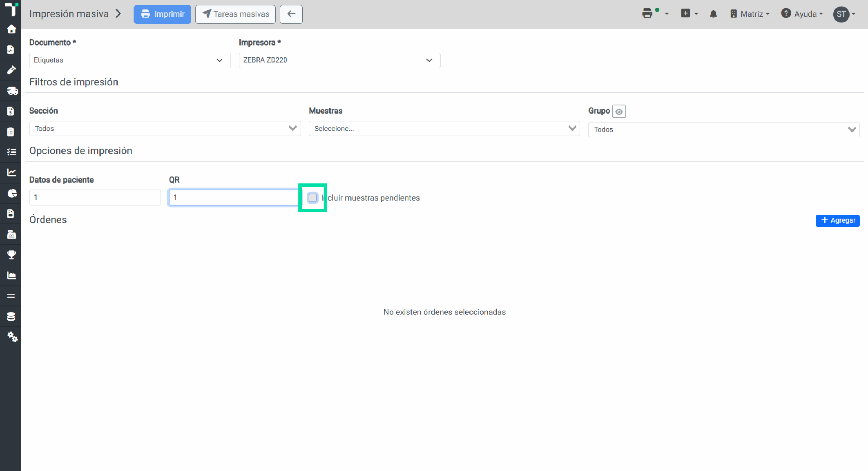Enable Incluir muestras pendientes checkbox
Screen dimensions: 868x471
[x=312, y=198]
